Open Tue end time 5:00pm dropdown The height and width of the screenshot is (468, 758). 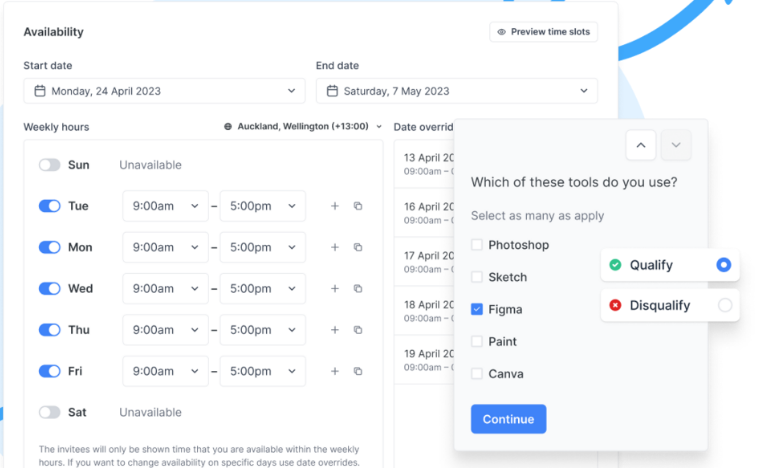(x=262, y=206)
